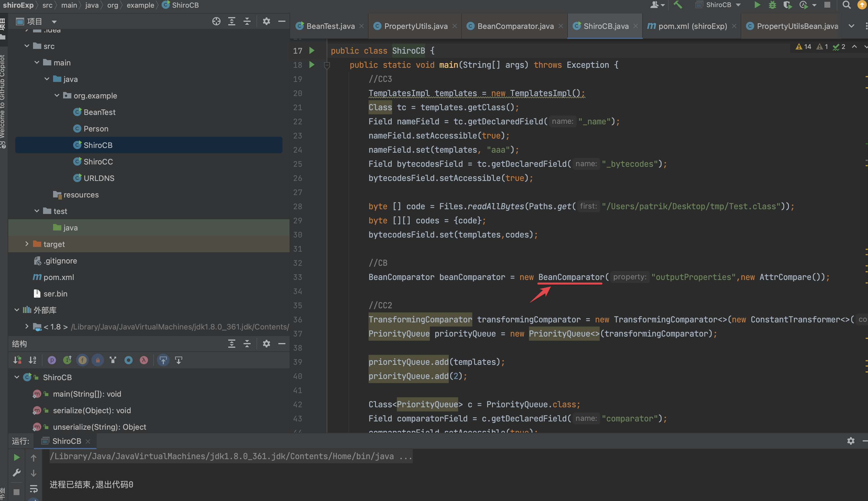The image size is (868, 501).
Task: Run main from line 18 gutter arrow
Action: coord(312,64)
